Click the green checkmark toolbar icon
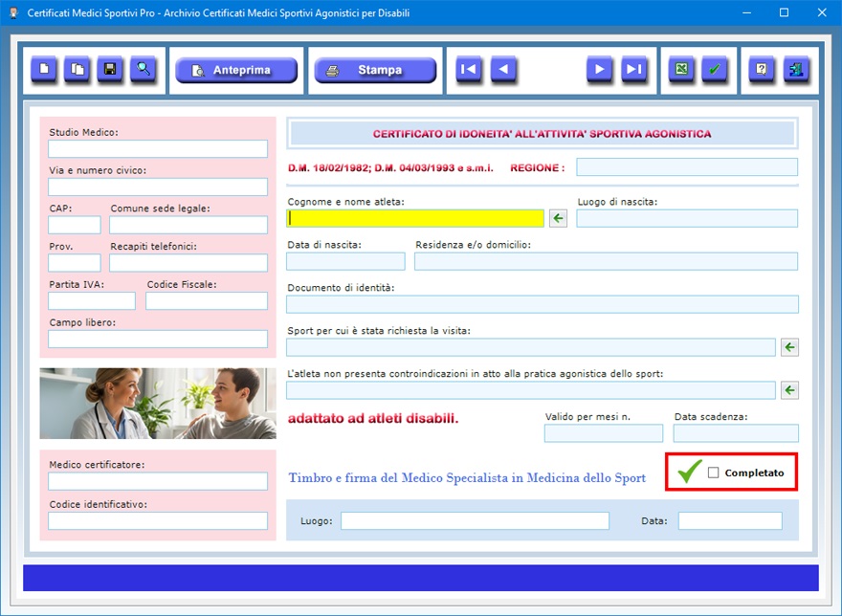 click(x=715, y=70)
